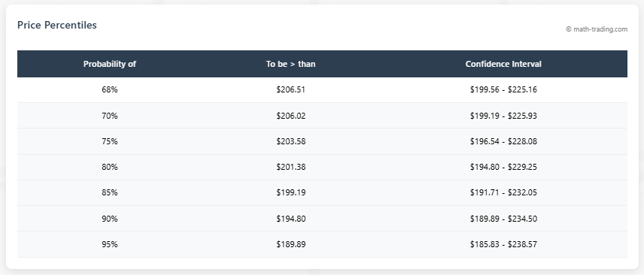
Task: Select the To be > than column header
Action: (291, 64)
